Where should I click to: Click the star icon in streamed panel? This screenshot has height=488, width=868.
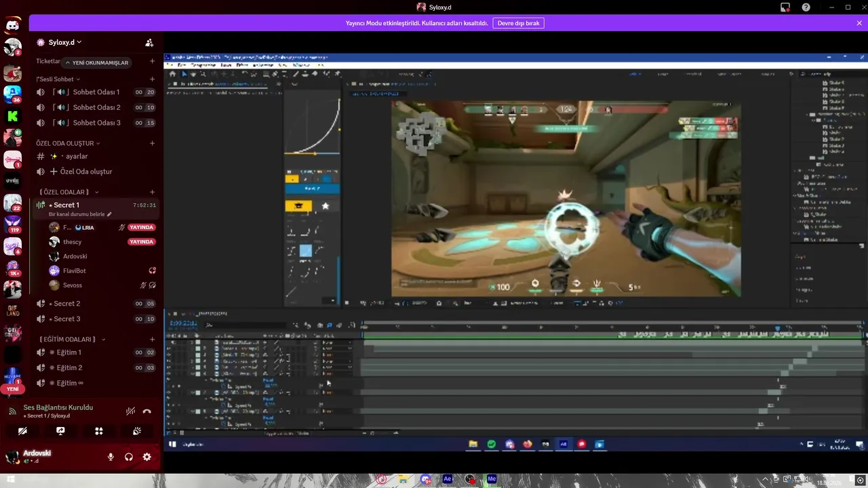click(325, 205)
